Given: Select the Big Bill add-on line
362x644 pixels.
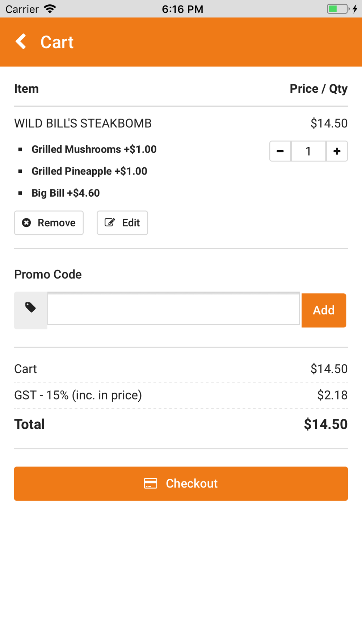Looking at the screenshot, I should coord(66,193).
